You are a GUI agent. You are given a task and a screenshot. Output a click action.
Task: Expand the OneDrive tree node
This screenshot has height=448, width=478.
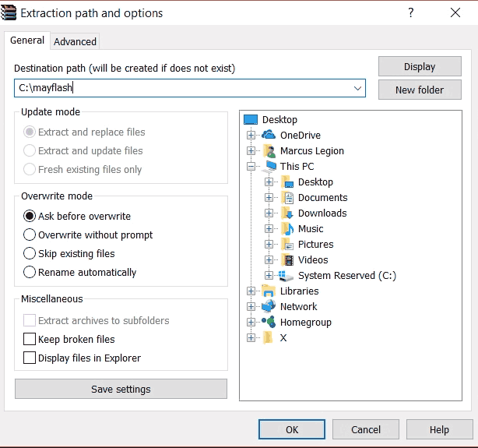pyautogui.click(x=251, y=135)
